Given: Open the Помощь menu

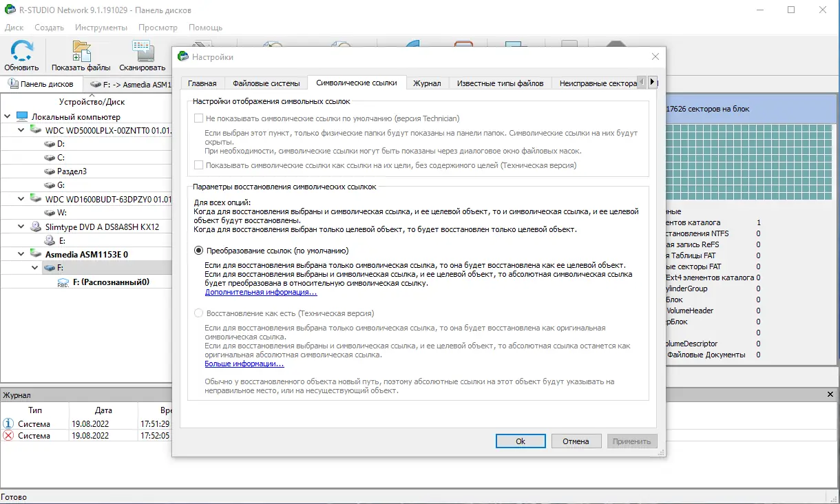Looking at the screenshot, I should (x=205, y=28).
